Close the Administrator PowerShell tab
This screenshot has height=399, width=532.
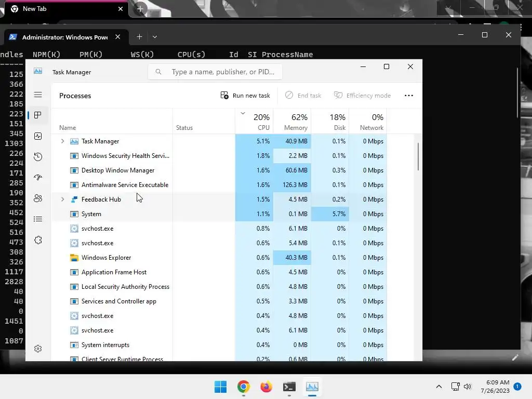point(118,37)
